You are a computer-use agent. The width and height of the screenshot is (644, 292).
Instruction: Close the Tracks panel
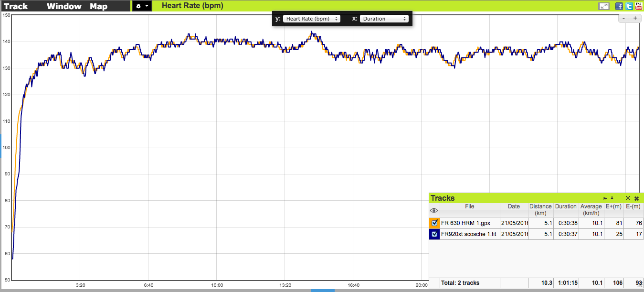[x=636, y=198]
